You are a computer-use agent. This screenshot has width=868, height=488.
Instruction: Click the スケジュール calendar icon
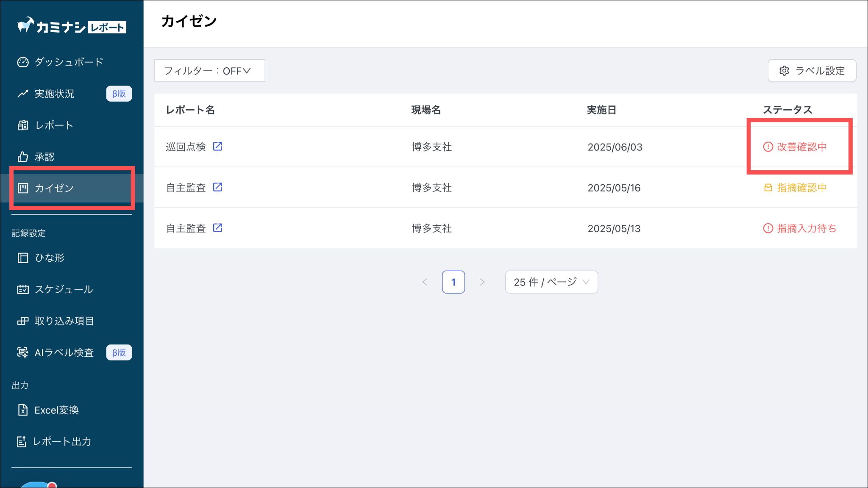point(23,289)
